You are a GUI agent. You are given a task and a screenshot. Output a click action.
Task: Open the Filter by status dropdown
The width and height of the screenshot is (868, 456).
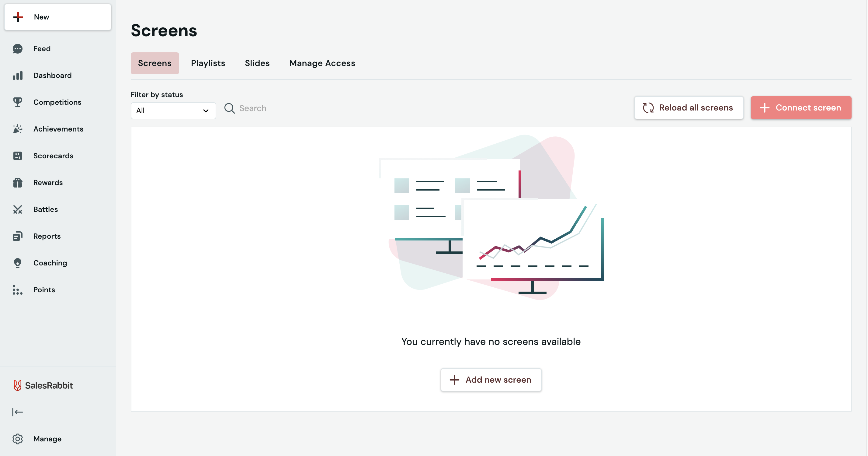(x=173, y=110)
